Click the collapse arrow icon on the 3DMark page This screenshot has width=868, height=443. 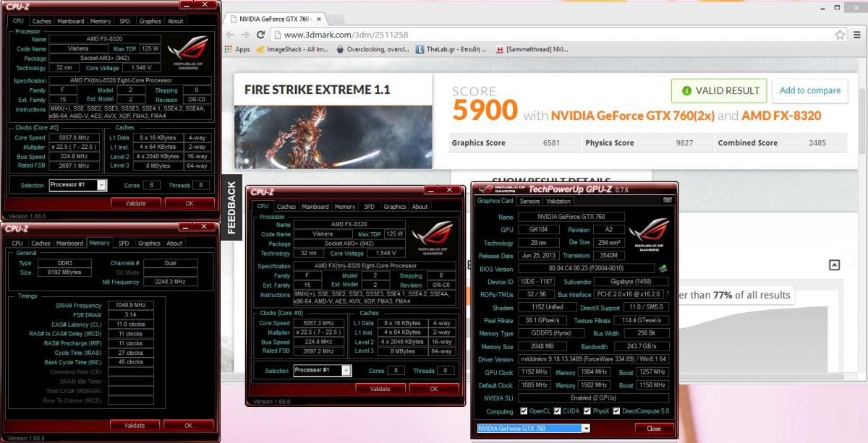click(x=834, y=265)
